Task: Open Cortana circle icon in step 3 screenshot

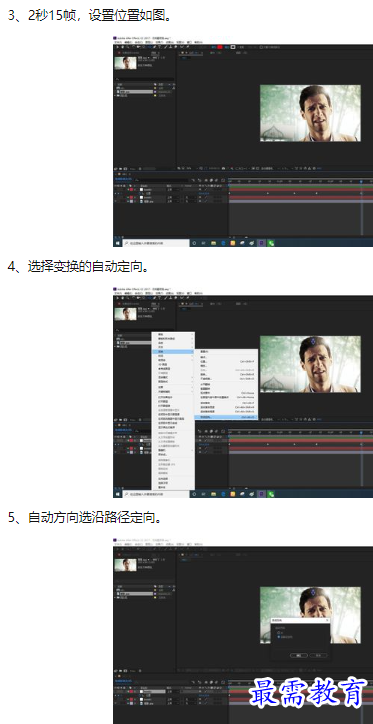Action: [x=194, y=243]
